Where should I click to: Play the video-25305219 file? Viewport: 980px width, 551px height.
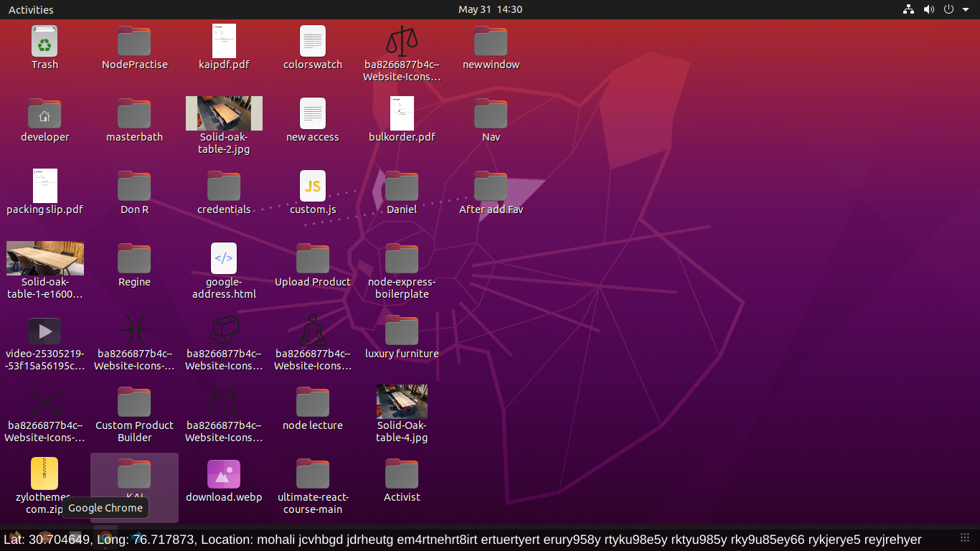(x=44, y=331)
